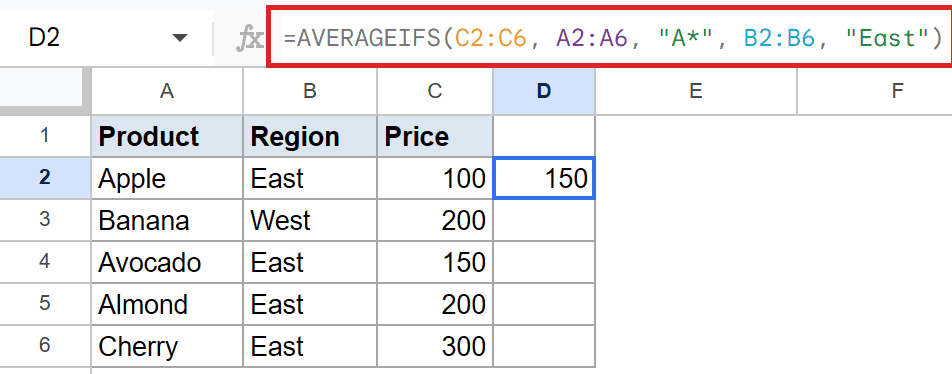This screenshot has width=952, height=374.
Task: Select row 3 header
Action: [45, 220]
